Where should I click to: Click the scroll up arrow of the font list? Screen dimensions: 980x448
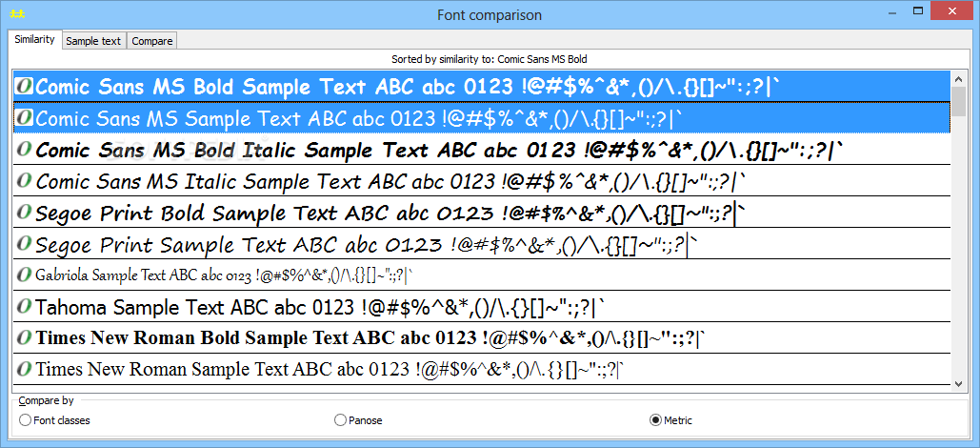pyautogui.click(x=958, y=79)
